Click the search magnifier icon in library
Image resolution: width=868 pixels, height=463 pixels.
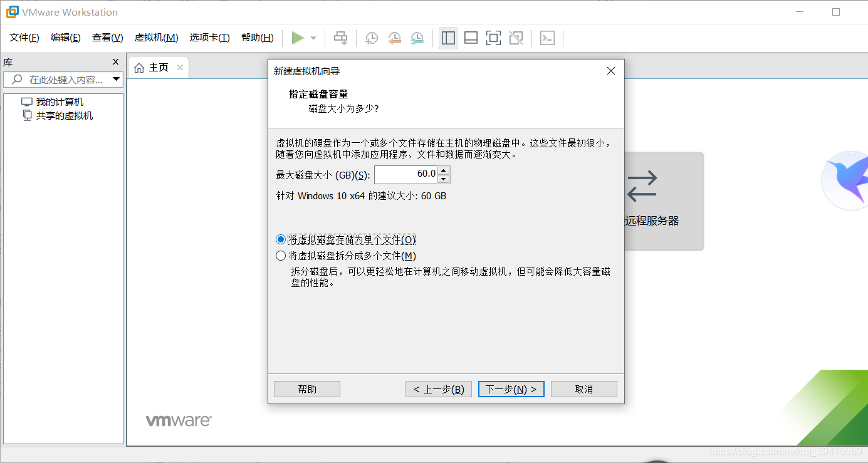(17, 80)
